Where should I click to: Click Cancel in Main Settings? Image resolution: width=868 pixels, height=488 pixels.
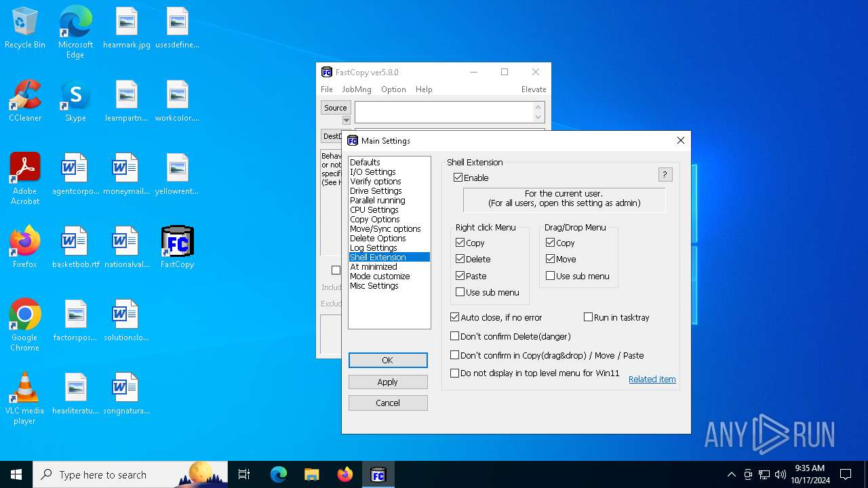click(388, 403)
